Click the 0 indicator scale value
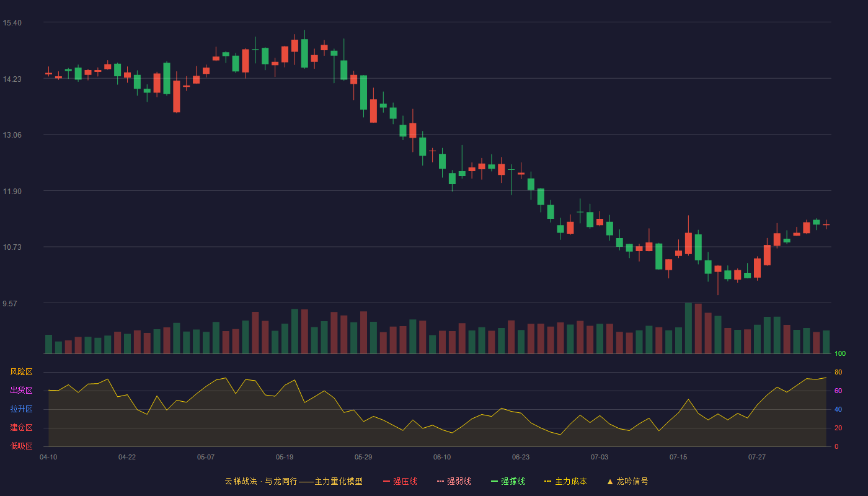868x496 pixels. click(x=836, y=446)
